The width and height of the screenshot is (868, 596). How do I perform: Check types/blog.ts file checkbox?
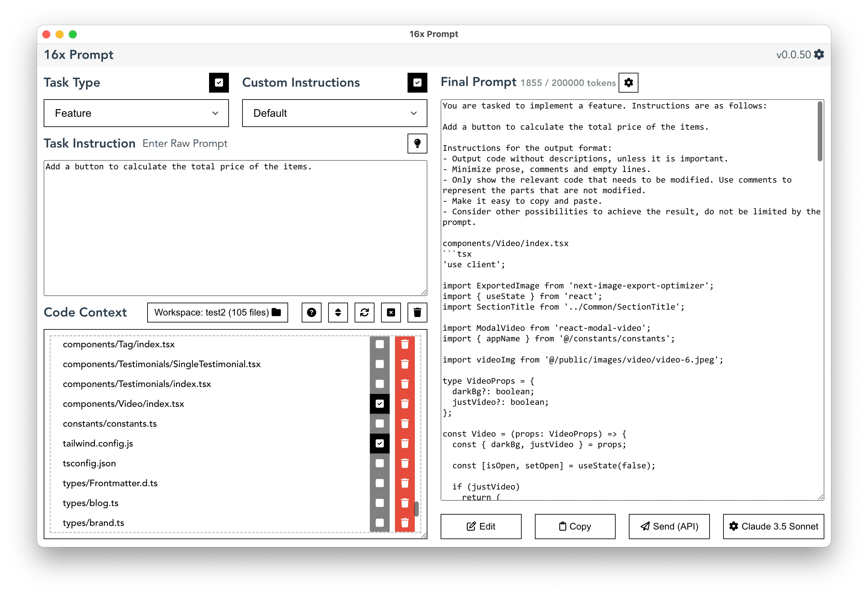(379, 503)
